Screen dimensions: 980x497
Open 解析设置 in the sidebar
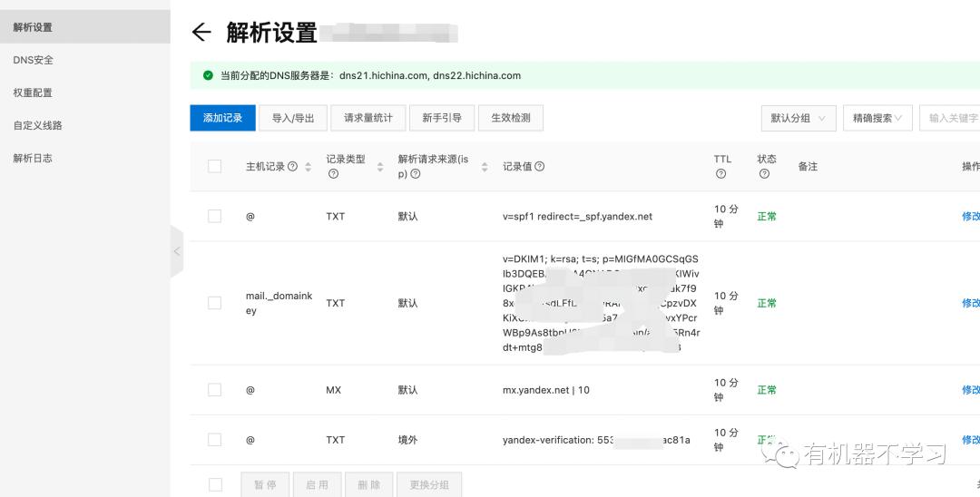[x=85, y=27]
